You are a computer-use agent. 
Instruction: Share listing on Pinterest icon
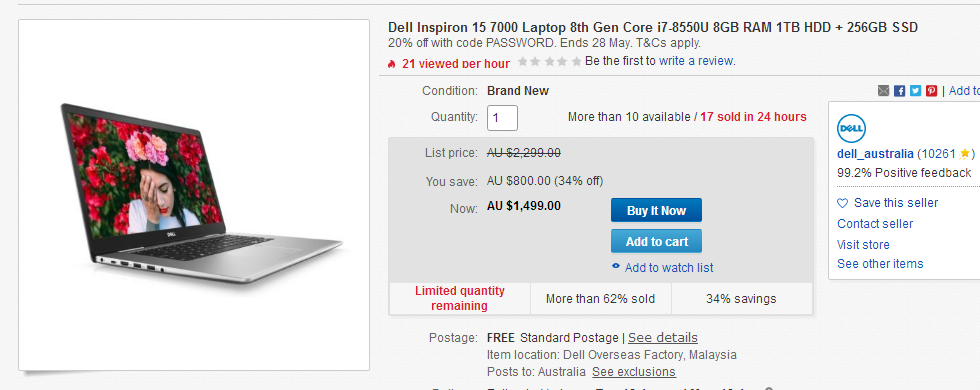tap(932, 91)
